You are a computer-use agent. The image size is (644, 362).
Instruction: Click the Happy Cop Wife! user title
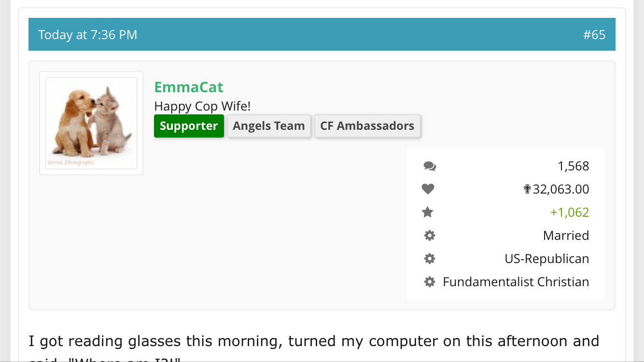coord(202,106)
